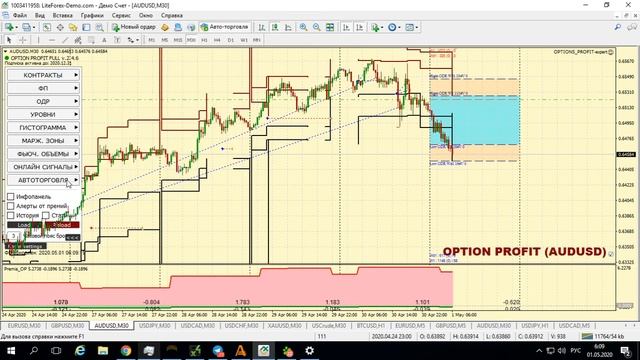Enable the Алерты от премий checkbox
Viewport: 640px width, 360px height.
point(11,206)
